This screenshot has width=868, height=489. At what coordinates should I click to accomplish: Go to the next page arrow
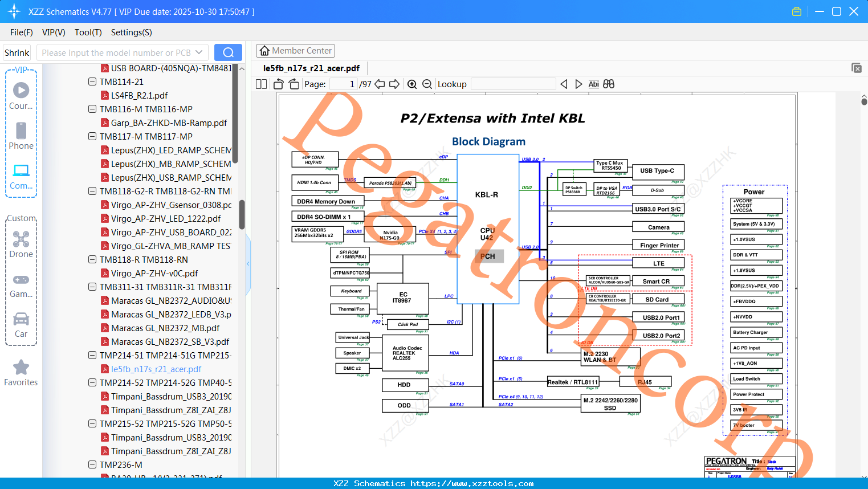tap(394, 84)
